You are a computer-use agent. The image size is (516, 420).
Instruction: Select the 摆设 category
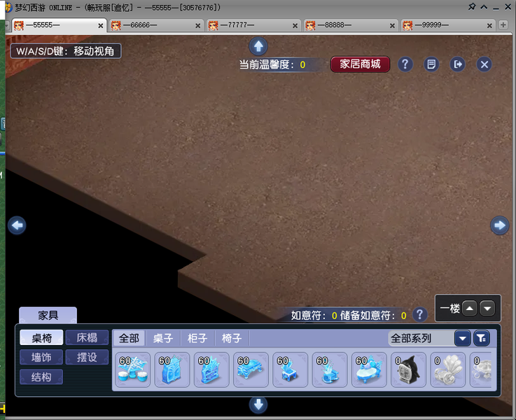click(87, 357)
